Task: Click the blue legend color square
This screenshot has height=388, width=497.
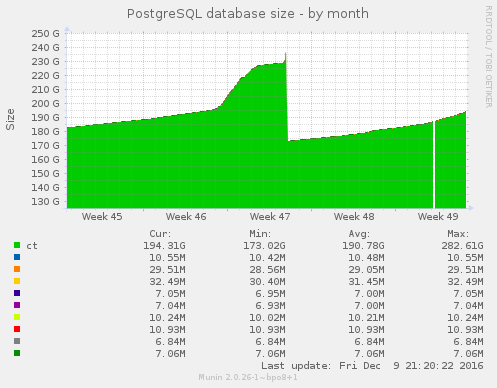Action: [x=17, y=257]
